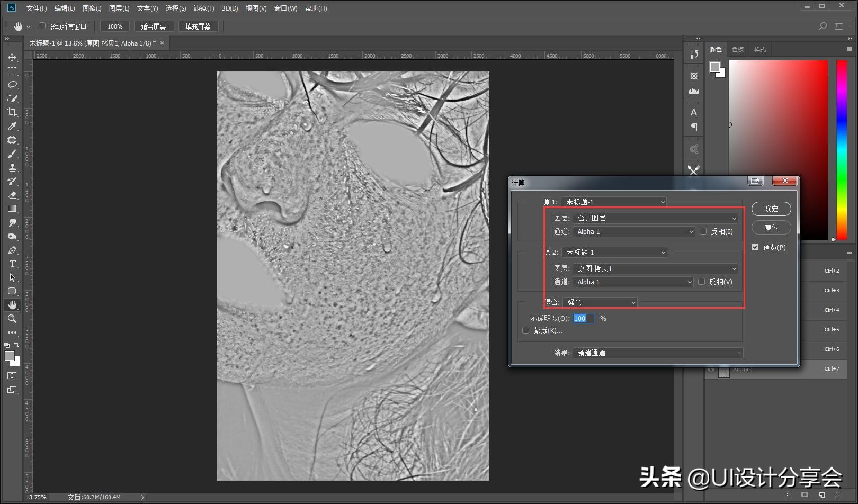Switch to the 色板 (Swatches) tab
The width and height of the screenshot is (858, 504).
click(x=738, y=49)
